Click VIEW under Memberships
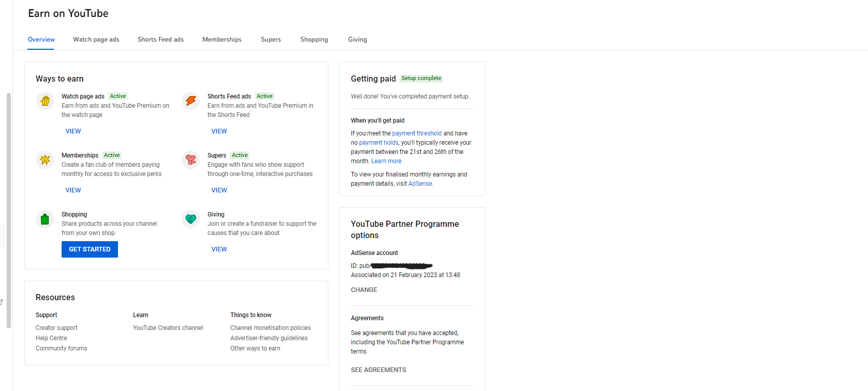 click(x=73, y=190)
